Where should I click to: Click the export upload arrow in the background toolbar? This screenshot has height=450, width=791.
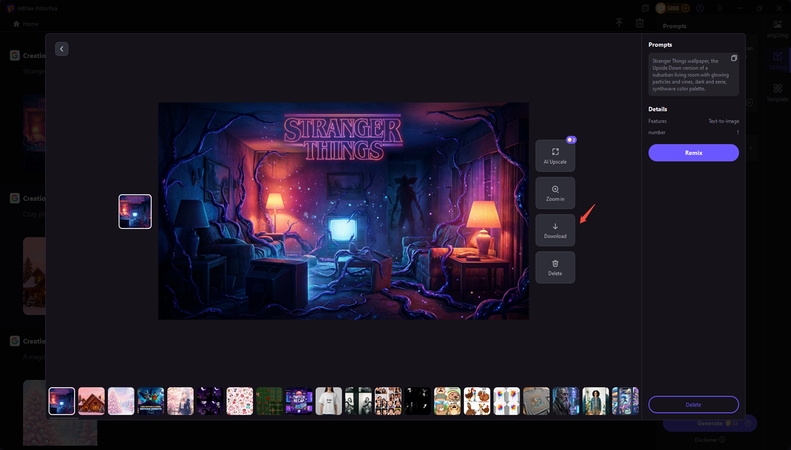pos(619,23)
